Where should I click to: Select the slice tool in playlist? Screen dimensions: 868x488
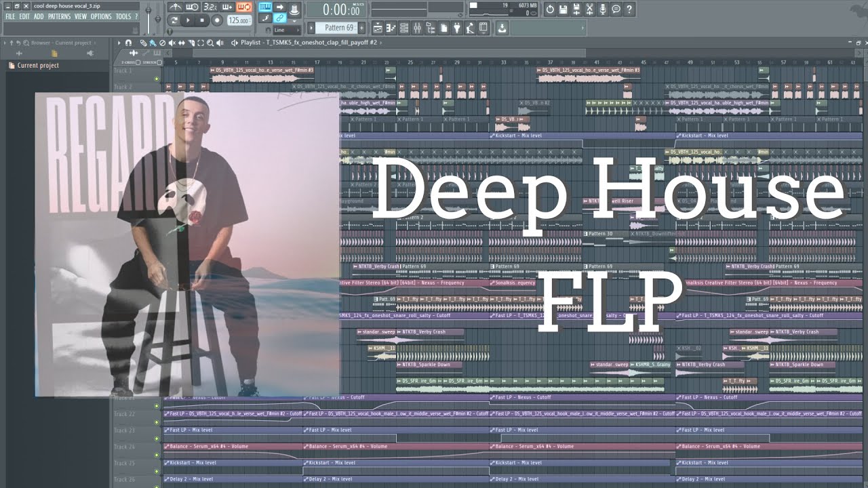[191, 43]
